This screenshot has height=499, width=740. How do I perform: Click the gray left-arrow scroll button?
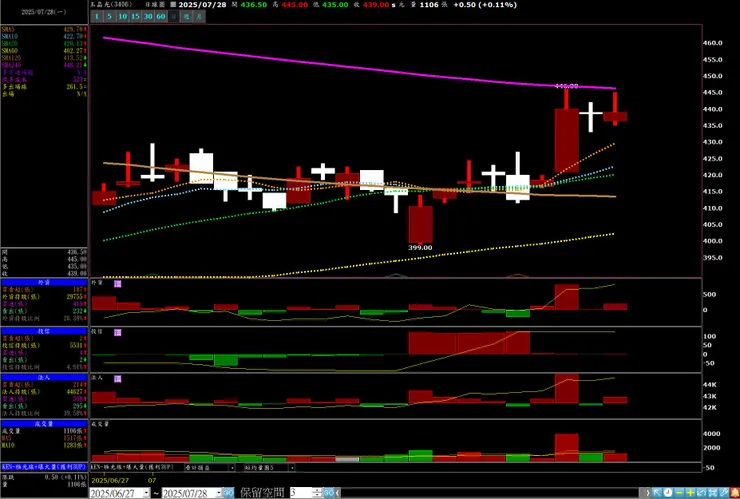[x=338, y=493]
